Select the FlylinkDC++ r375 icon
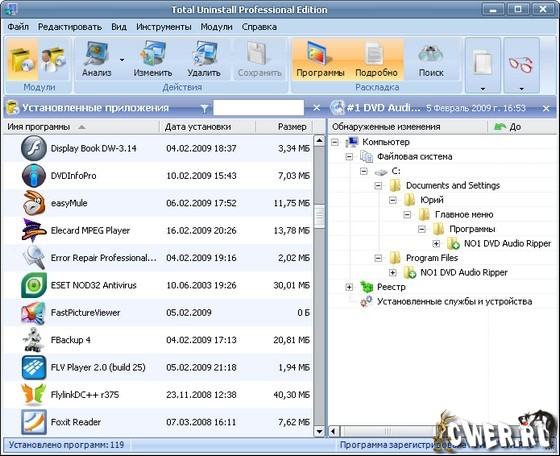The width and height of the screenshot is (560, 456). pos(34,395)
